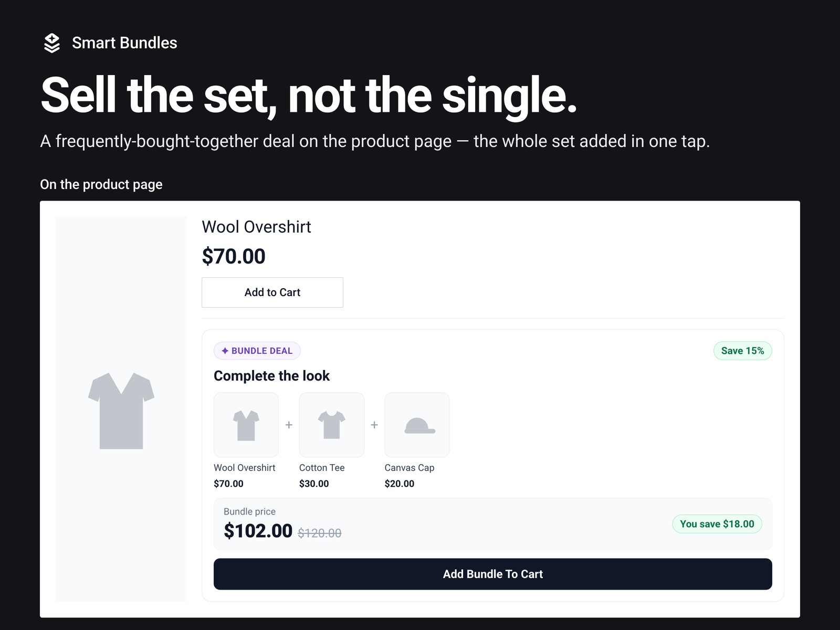Click the Add Bundle To Cart button
Image resolution: width=840 pixels, height=630 pixels.
[x=493, y=574]
